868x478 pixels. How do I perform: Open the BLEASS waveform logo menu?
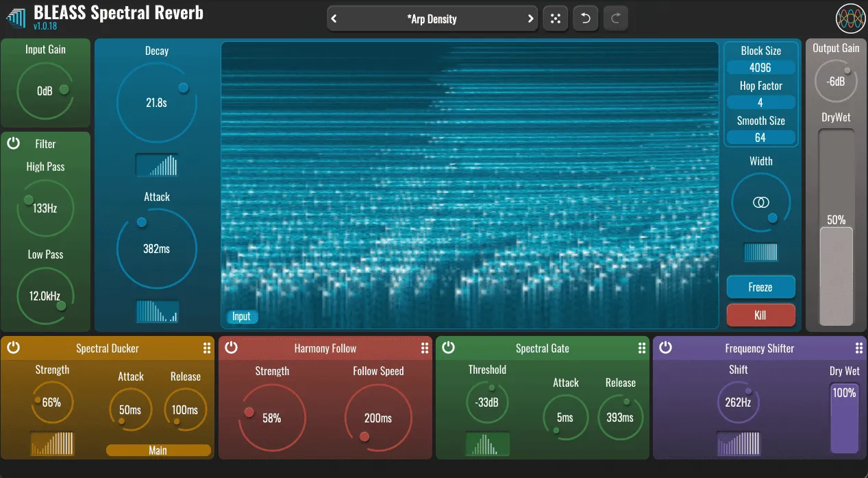pos(851,19)
